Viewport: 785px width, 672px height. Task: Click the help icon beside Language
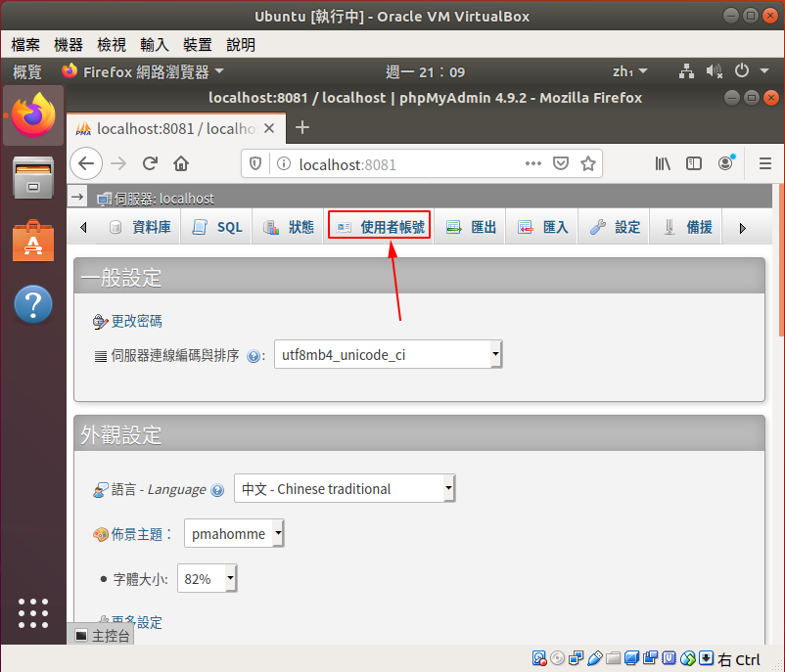click(217, 490)
